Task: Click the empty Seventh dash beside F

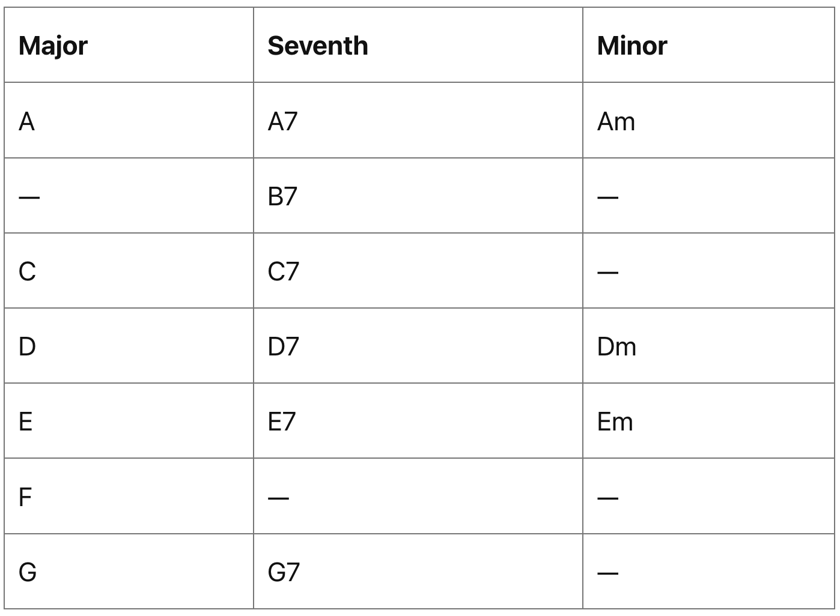Action: [278, 498]
